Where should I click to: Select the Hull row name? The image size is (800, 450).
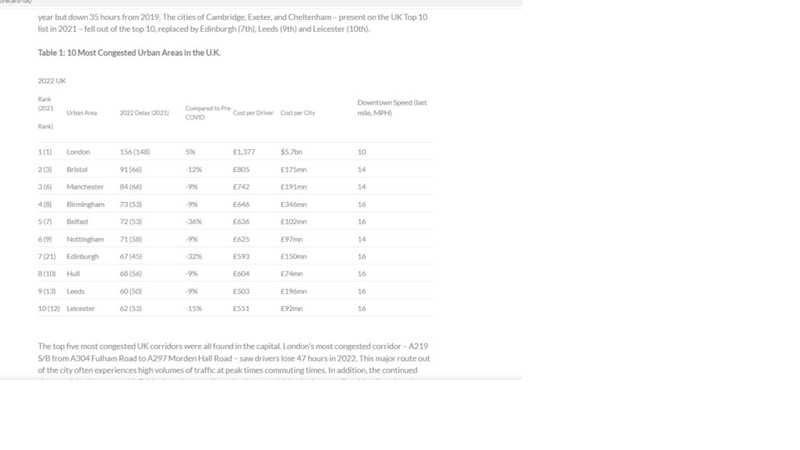[x=72, y=273]
